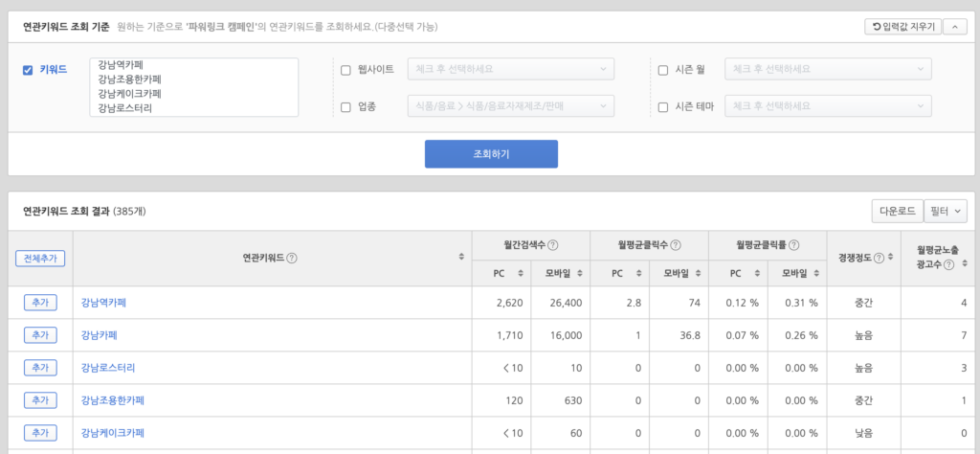Collapse the 연관키워드 조회 기준 panel

(955, 27)
